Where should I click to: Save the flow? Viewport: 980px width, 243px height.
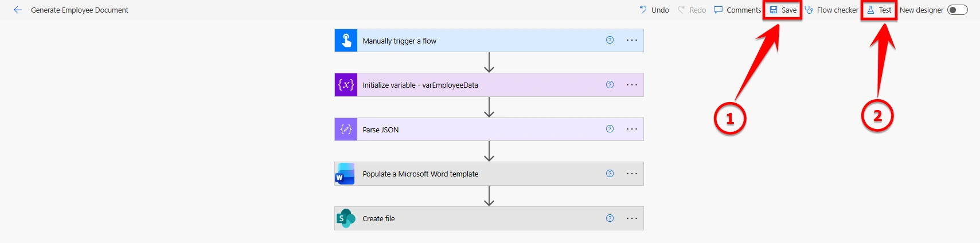pyautogui.click(x=783, y=10)
